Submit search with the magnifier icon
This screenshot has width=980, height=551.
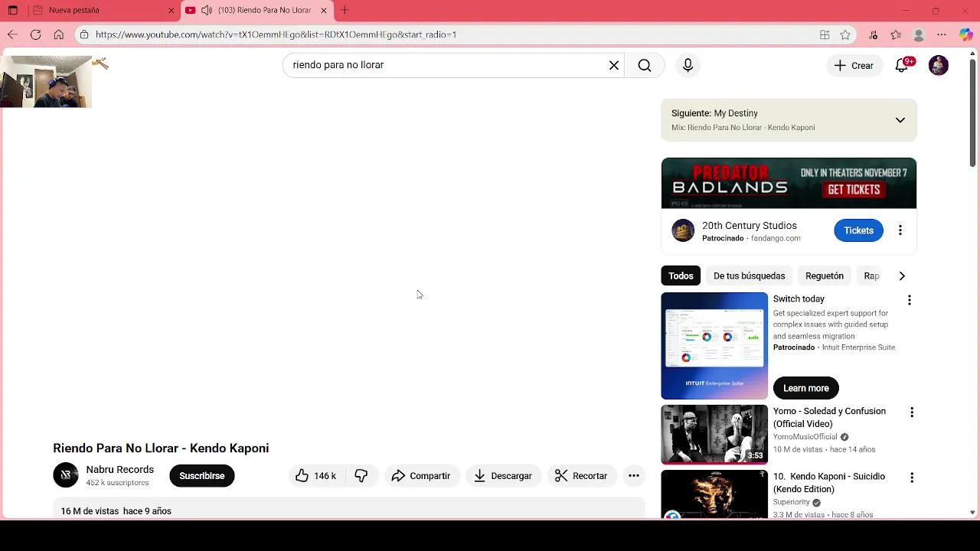click(x=645, y=65)
